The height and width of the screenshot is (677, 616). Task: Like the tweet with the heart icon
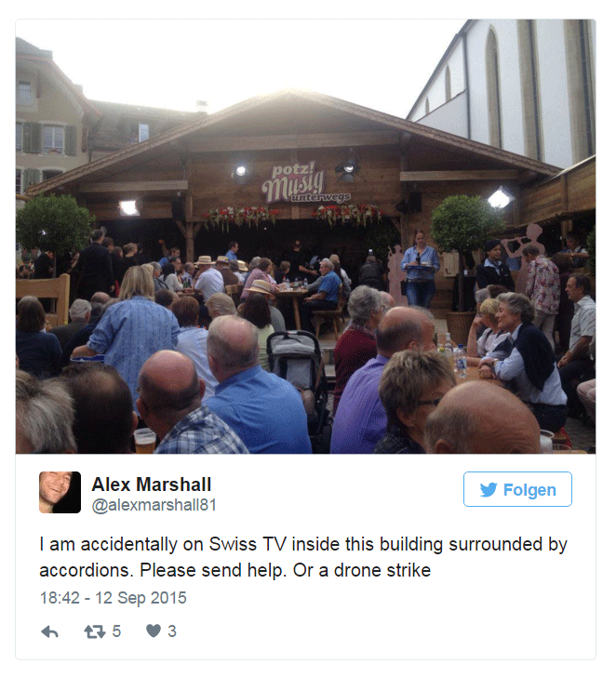pyautogui.click(x=154, y=631)
